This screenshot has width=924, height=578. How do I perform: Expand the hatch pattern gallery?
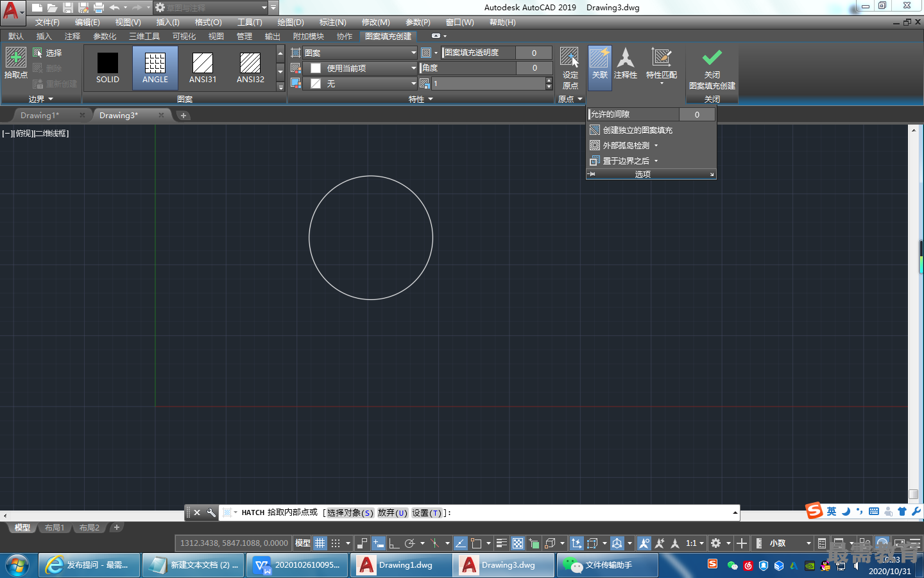[x=280, y=87]
